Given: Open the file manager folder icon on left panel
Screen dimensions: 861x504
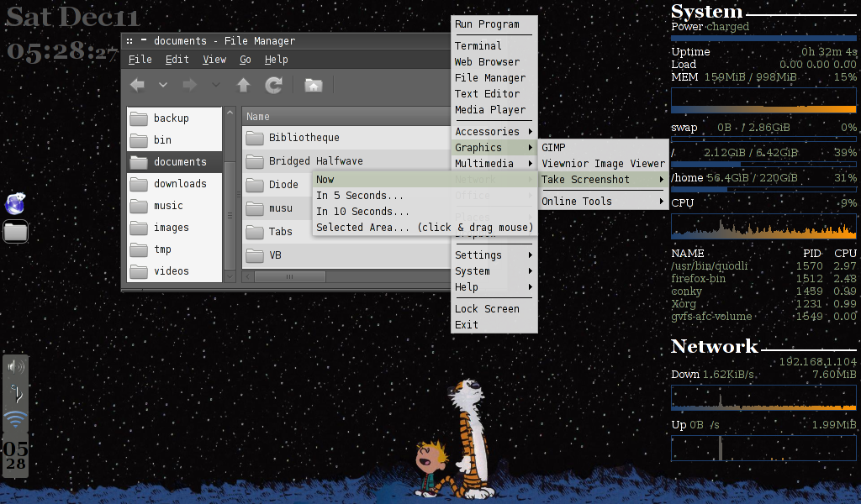Looking at the screenshot, I should [15, 232].
